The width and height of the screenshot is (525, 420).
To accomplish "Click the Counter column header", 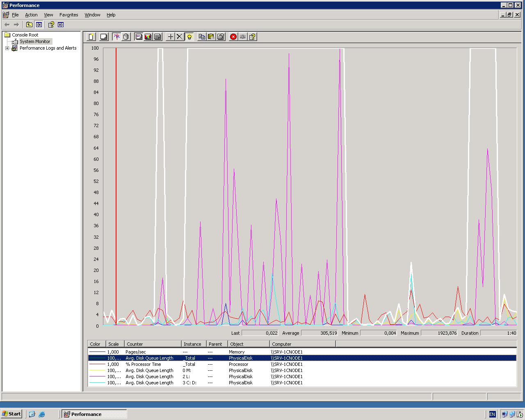I will pos(153,344).
